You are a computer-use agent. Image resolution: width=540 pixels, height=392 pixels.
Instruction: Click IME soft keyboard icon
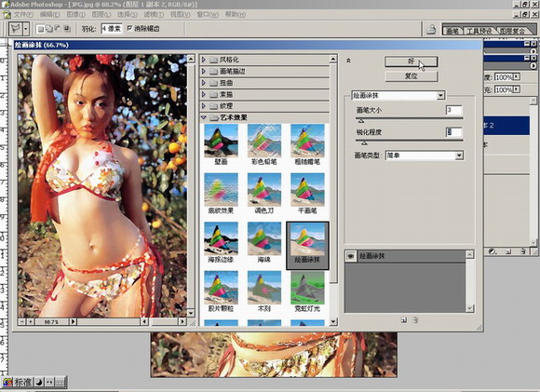pos(60,382)
